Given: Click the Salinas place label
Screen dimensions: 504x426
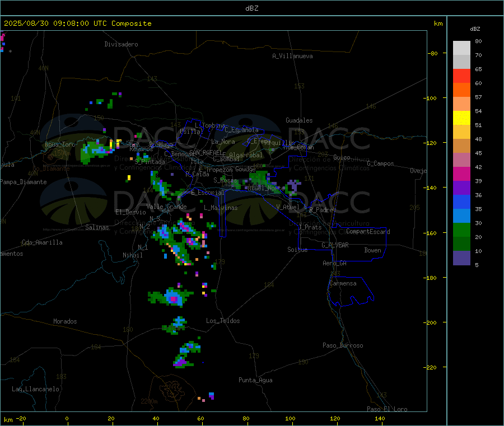Looking at the screenshot, I should pyautogui.click(x=97, y=227).
